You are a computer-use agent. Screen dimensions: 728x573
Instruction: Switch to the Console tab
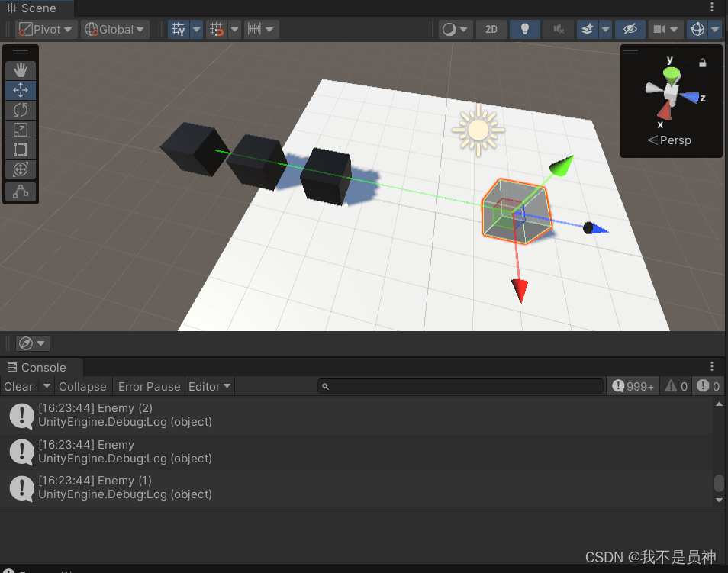41,367
